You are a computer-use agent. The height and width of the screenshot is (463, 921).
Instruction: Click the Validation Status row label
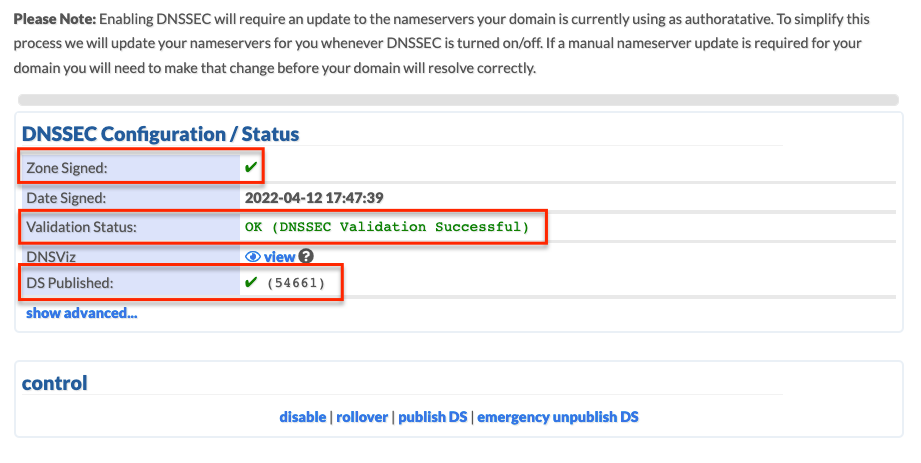82,227
